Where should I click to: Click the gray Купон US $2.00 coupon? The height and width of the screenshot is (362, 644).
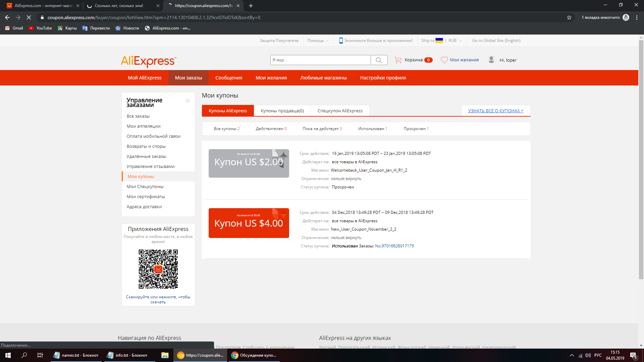[249, 164]
